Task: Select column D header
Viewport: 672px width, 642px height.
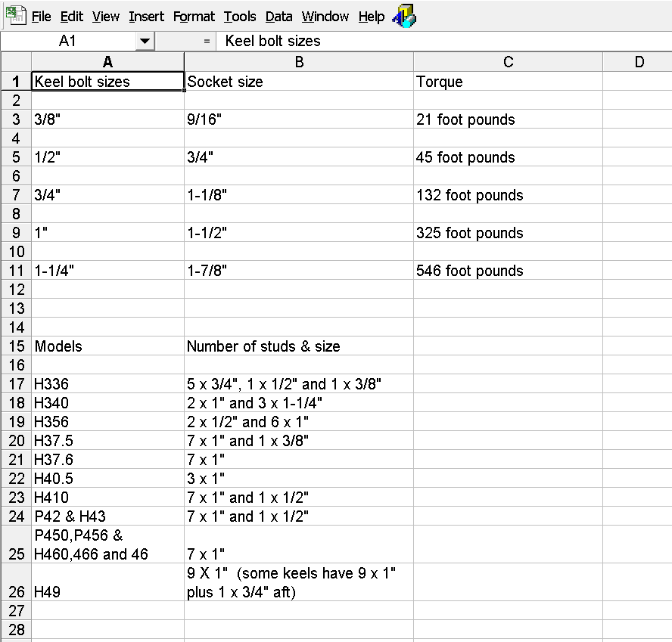Action: [638, 62]
